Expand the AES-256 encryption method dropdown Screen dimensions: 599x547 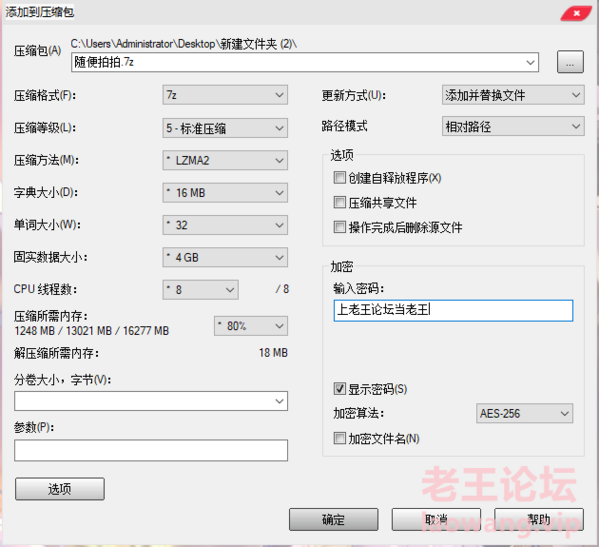click(x=524, y=413)
